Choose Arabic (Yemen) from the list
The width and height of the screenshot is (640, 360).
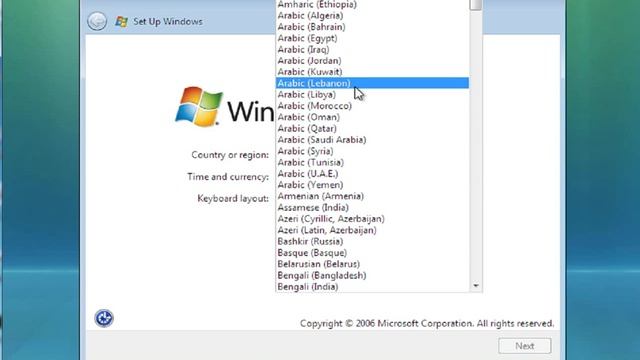click(x=372, y=185)
